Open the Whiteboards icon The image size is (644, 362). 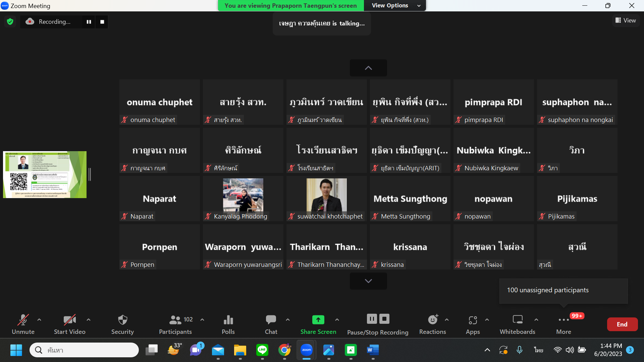pos(518,320)
